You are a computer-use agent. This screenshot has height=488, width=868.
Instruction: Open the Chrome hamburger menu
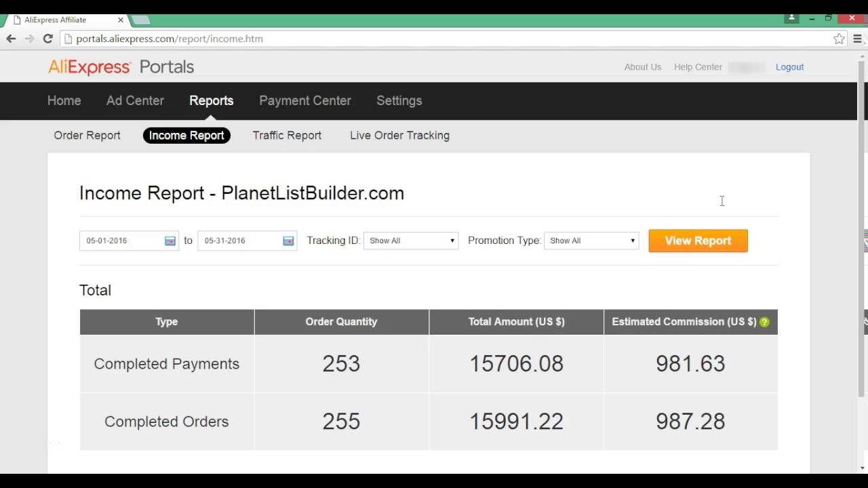858,39
